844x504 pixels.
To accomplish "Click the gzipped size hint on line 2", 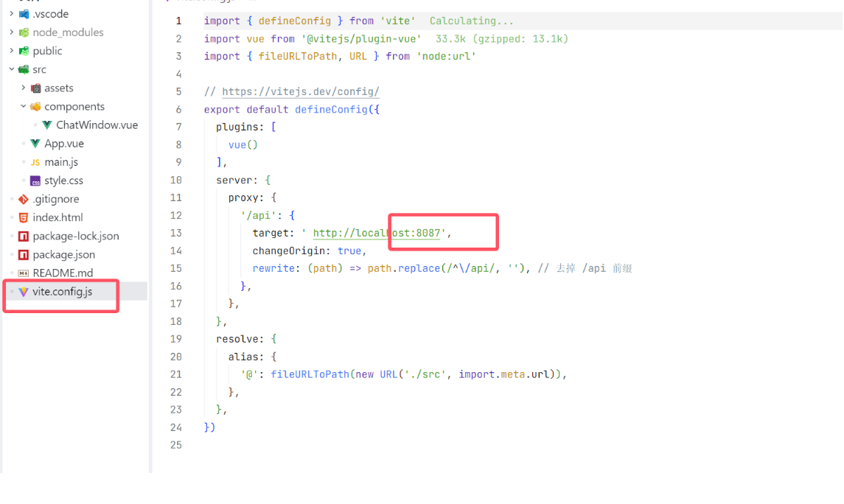I will [x=501, y=39].
